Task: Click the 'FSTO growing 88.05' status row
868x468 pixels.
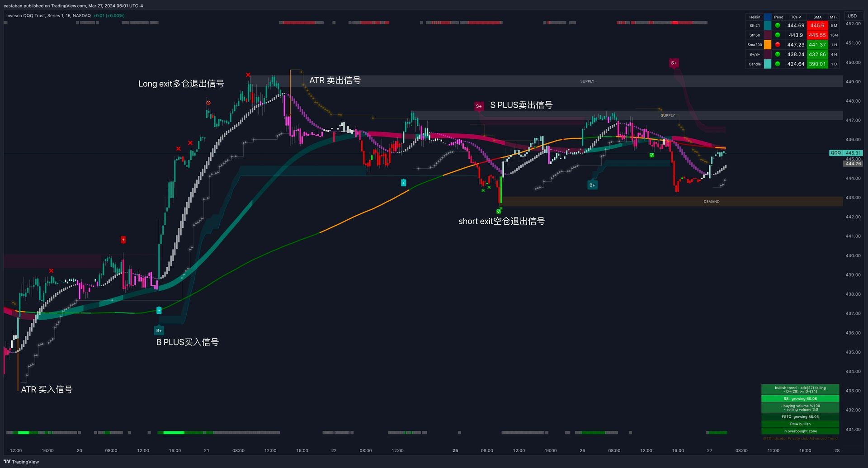Action: 800,417
